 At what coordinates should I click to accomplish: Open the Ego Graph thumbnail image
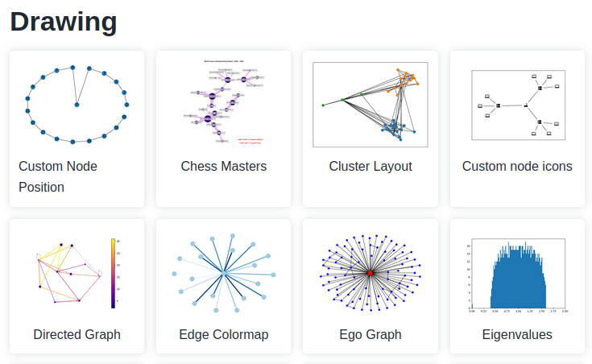point(371,274)
